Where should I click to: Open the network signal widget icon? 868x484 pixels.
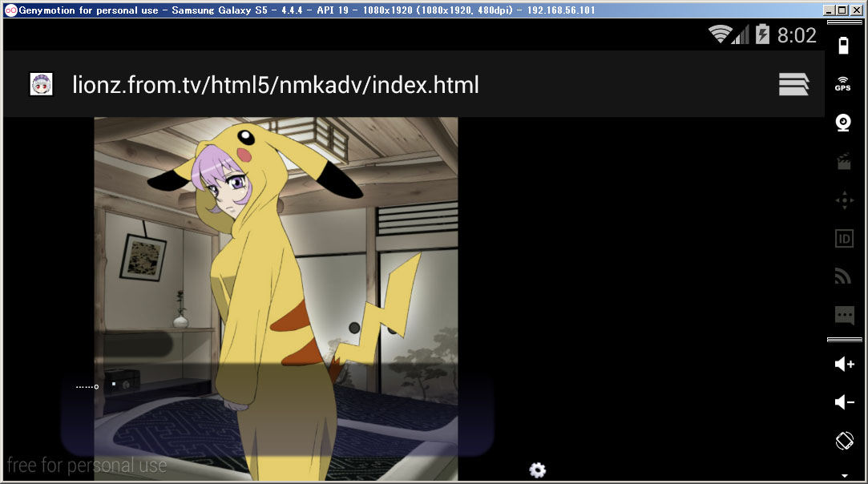pos(843,276)
